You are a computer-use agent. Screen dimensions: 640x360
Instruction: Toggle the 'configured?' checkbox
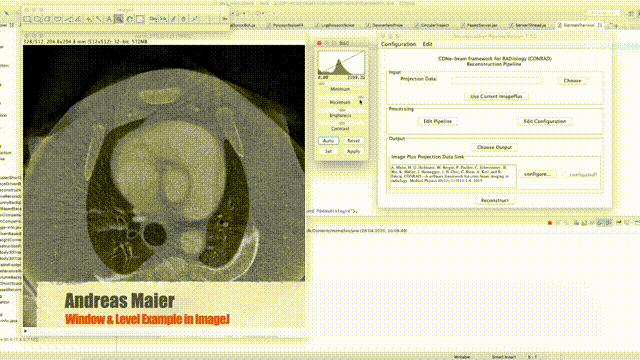click(x=565, y=174)
